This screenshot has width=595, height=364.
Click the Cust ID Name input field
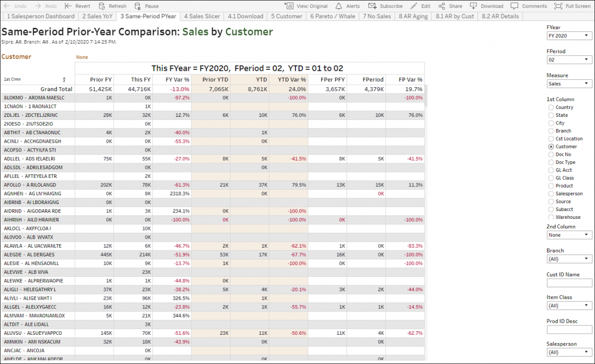(x=569, y=283)
